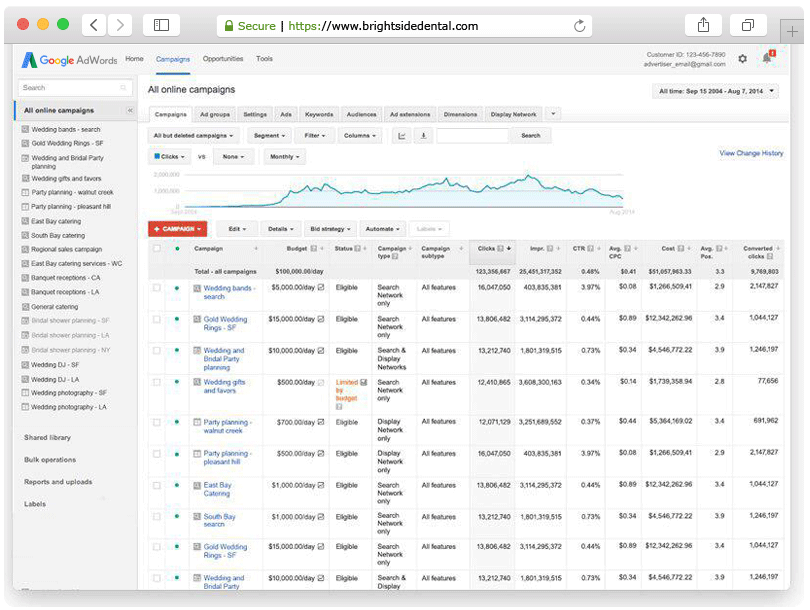The image size is (810, 610).
Task: Click the Google AdWords logo
Action: click(x=69, y=60)
